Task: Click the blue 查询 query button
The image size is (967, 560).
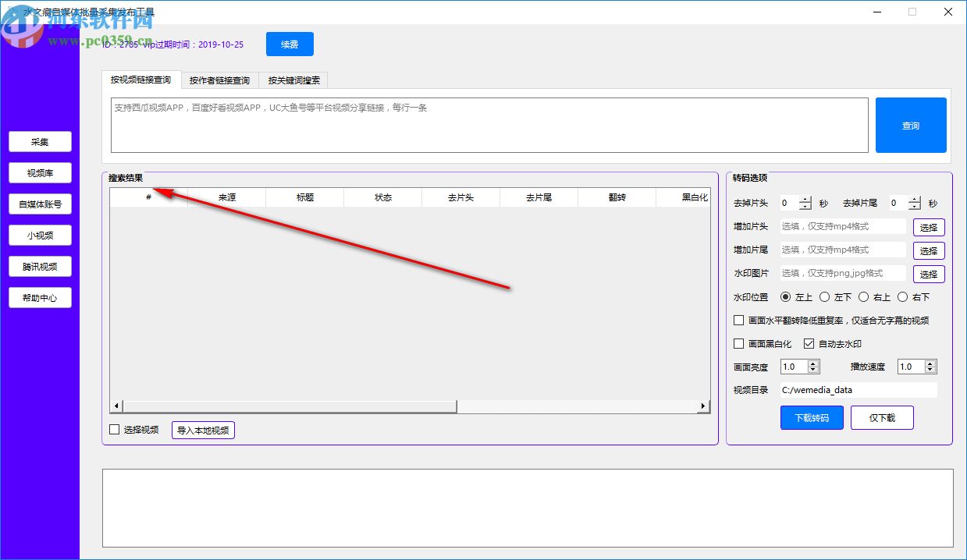Action: (x=911, y=125)
